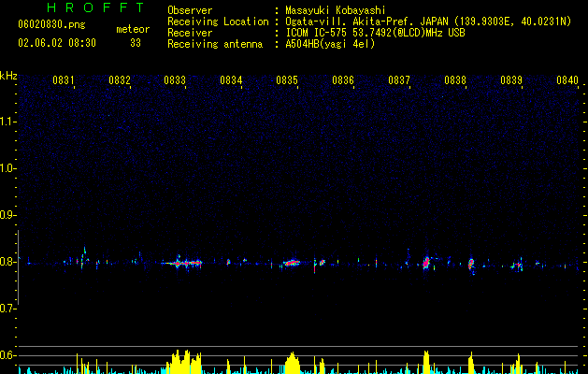Click the 1.1 frequency axis label
This screenshot has height=374, width=588.
pyautogui.click(x=7, y=122)
